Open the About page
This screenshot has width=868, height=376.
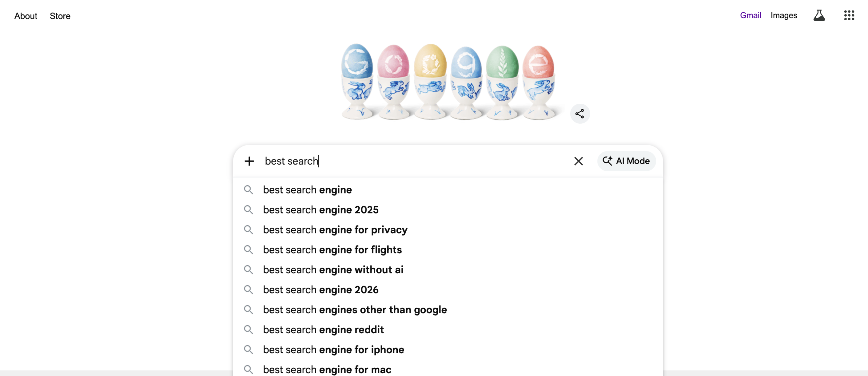[25, 16]
